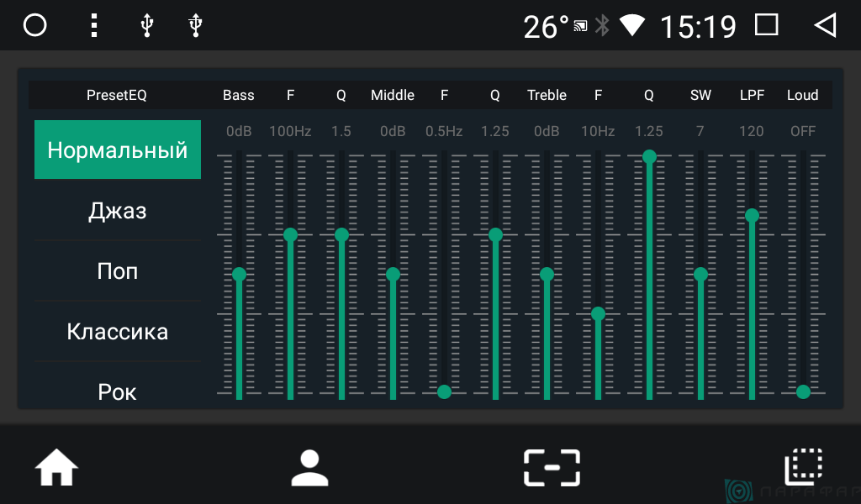This screenshot has height=504, width=861.
Task: Click the Bass gain slider knob
Action: click(239, 274)
